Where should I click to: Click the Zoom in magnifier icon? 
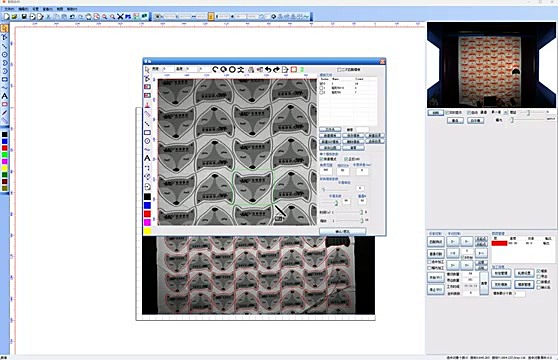(x=104, y=16)
